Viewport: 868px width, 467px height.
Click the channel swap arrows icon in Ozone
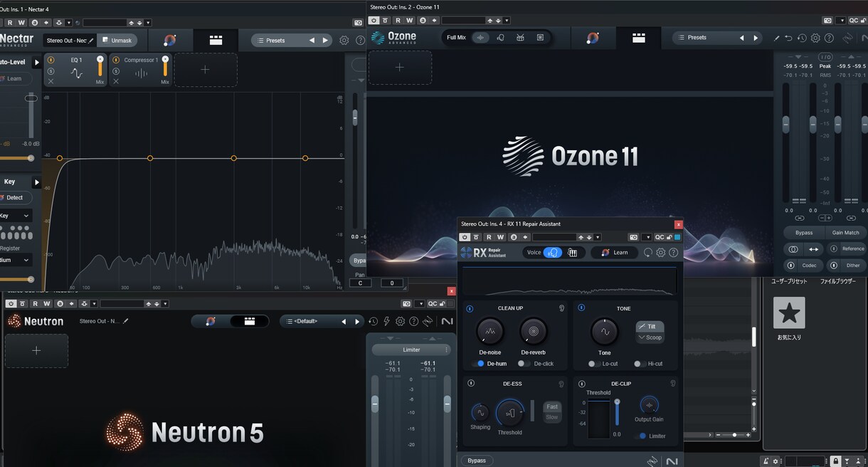coord(814,249)
